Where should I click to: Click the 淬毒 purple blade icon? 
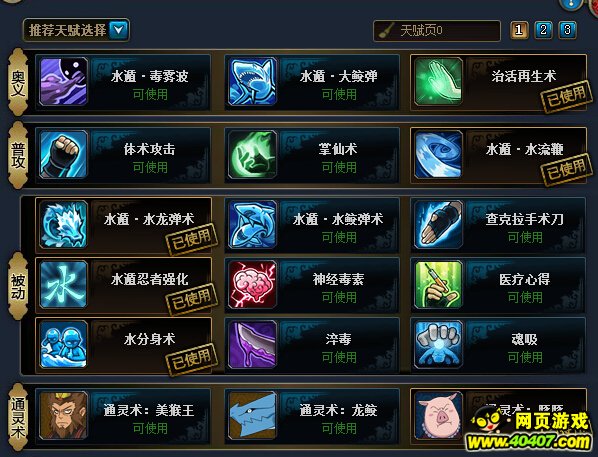tap(252, 344)
